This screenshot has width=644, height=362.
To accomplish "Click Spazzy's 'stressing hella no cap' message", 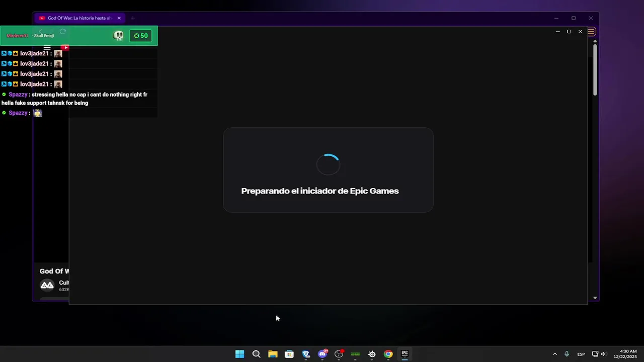I will (x=74, y=99).
